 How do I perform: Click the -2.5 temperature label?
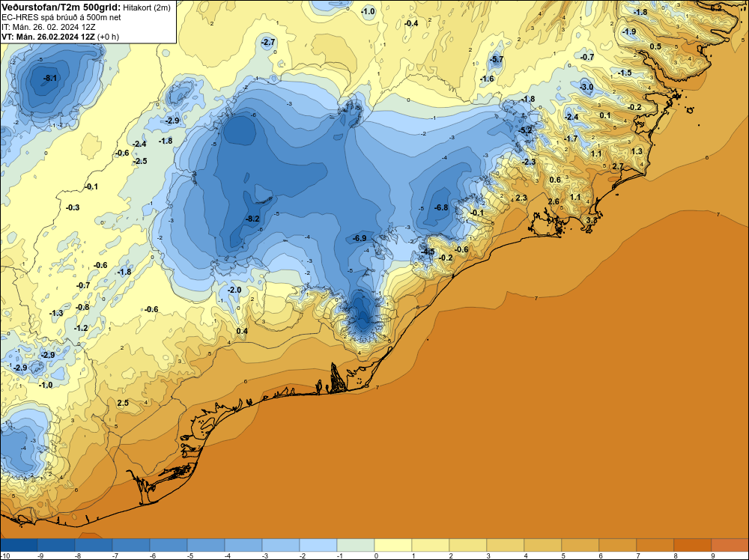[139, 161]
